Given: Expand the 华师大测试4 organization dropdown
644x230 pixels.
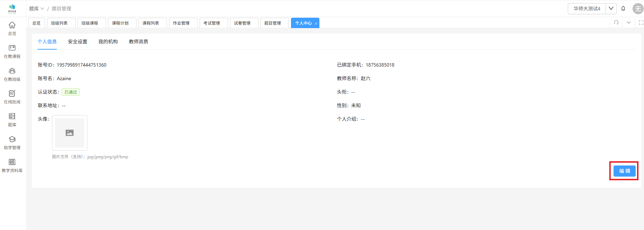Looking at the screenshot, I should tap(611, 9).
